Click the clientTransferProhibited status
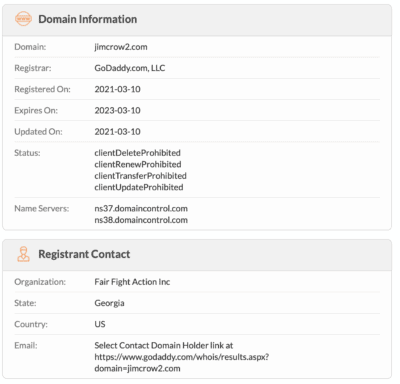This screenshot has width=400, height=384. (x=140, y=176)
